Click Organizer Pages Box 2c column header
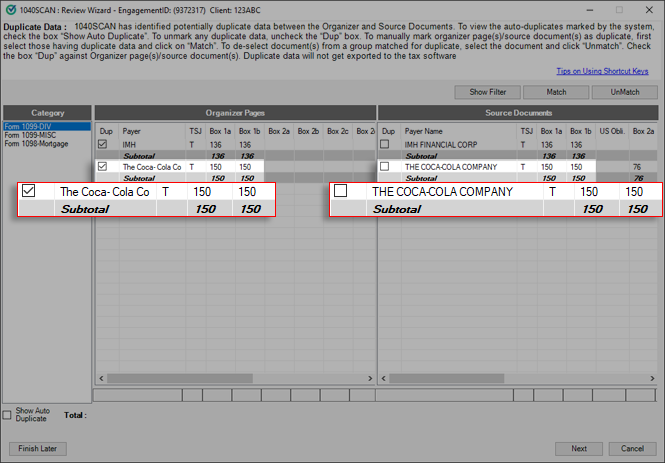The width and height of the screenshot is (665, 463). 338,131
